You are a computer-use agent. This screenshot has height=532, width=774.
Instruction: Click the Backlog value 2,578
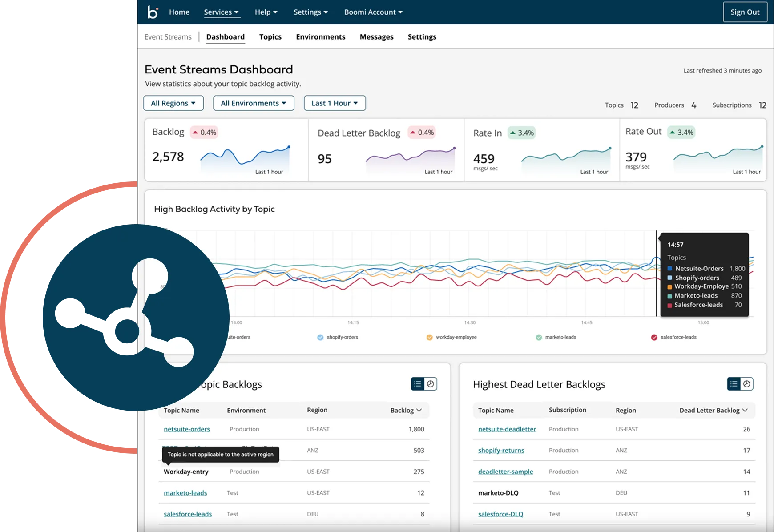[168, 157]
